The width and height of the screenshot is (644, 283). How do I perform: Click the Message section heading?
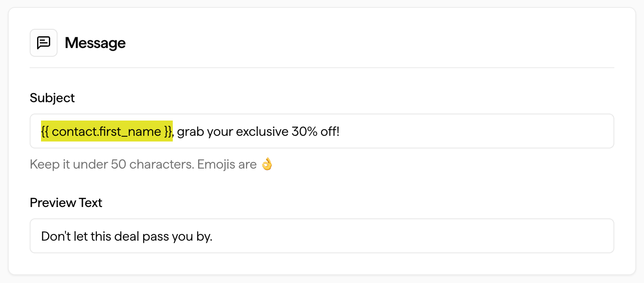[x=95, y=42]
